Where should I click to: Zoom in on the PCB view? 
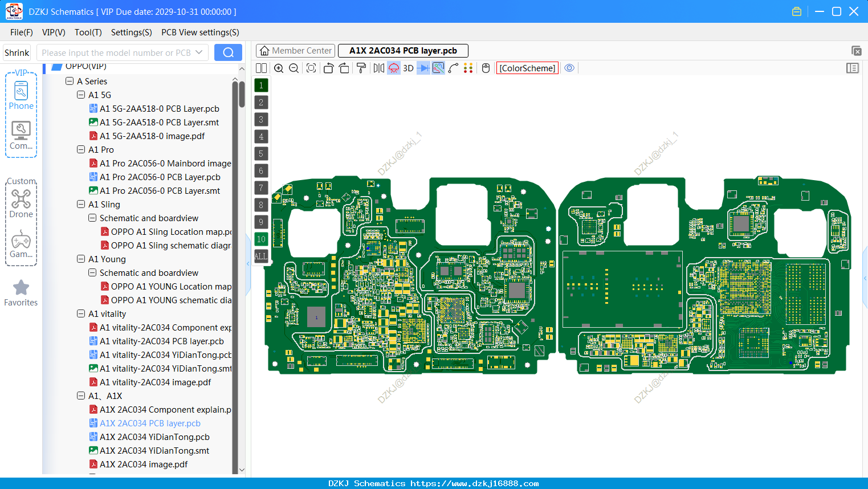[x=279, y=68]
